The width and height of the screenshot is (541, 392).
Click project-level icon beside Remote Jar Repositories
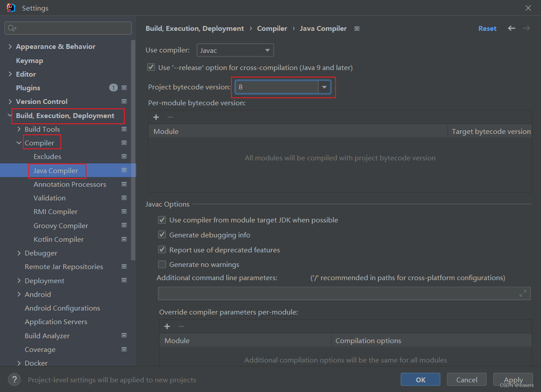click(124, 266)
